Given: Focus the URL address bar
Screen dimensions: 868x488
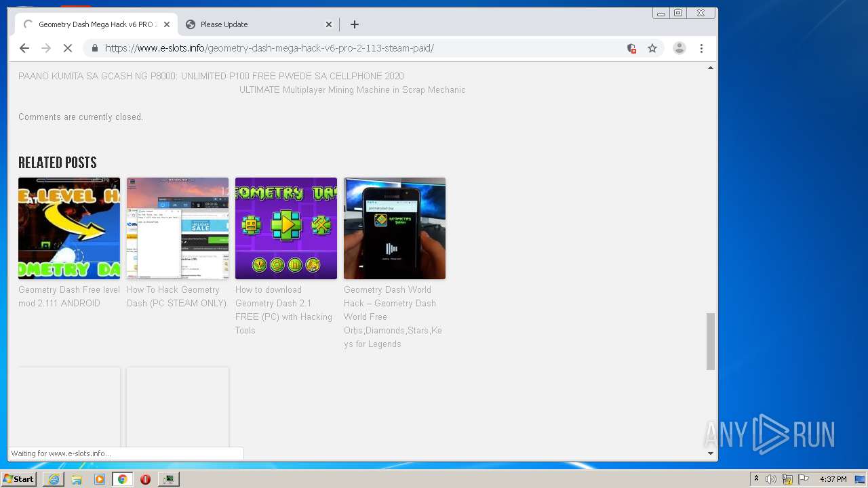Looking at the screenshot, I should [359, 48].
